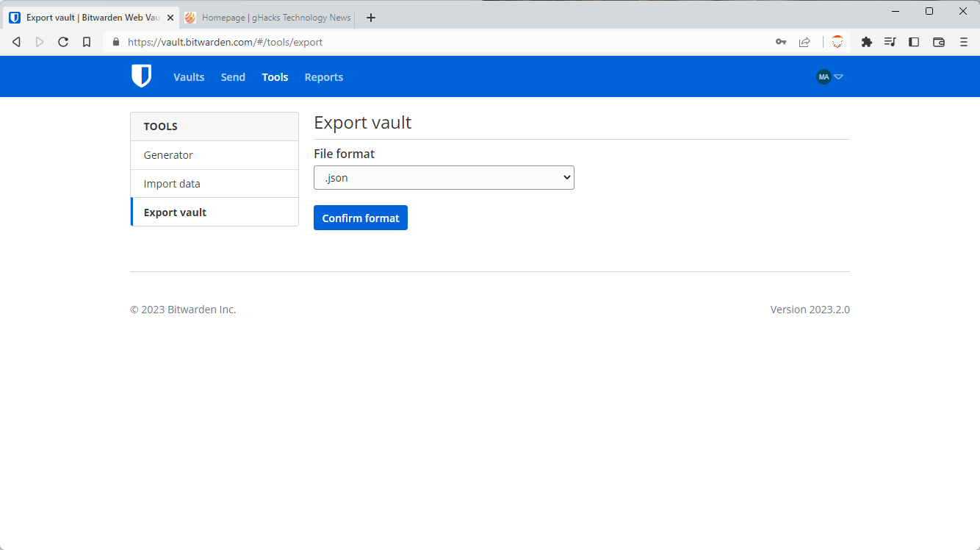This screenshot has height=550, width=980.
Task: Open Generator in the Tools sidebar
Action: 215,155
